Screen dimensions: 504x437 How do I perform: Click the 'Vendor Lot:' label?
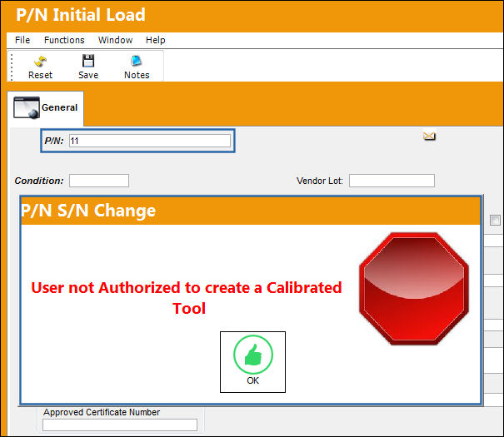[320, 181]
